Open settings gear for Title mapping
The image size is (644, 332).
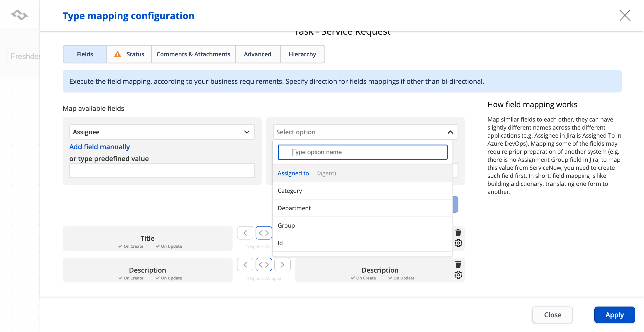pos(458,243)
